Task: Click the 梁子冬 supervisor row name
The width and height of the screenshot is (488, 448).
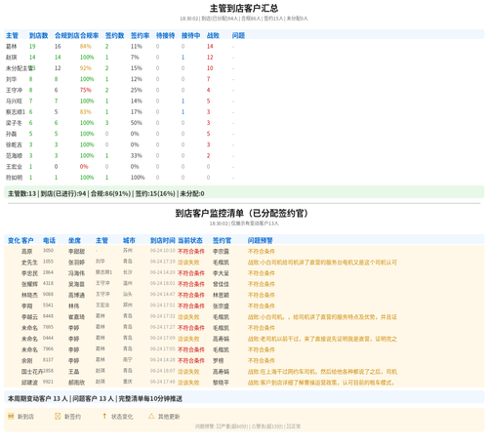Action: (x=14, y=123)
